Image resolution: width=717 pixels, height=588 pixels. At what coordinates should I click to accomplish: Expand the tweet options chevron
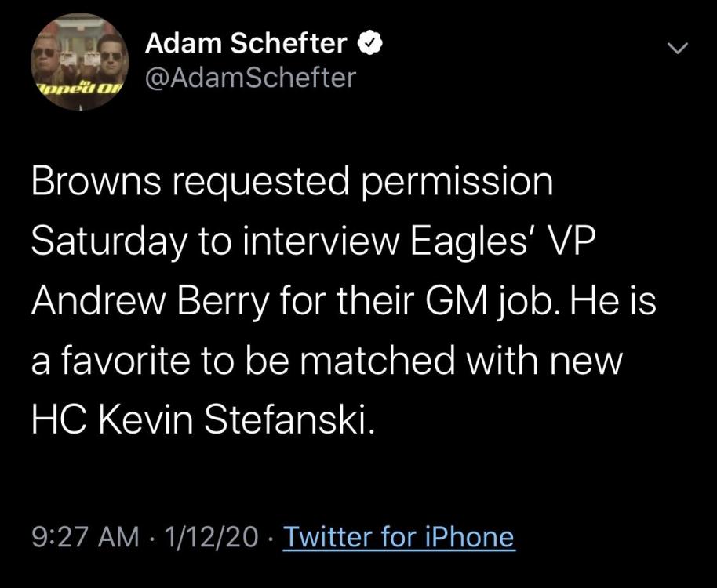[677, 48]
